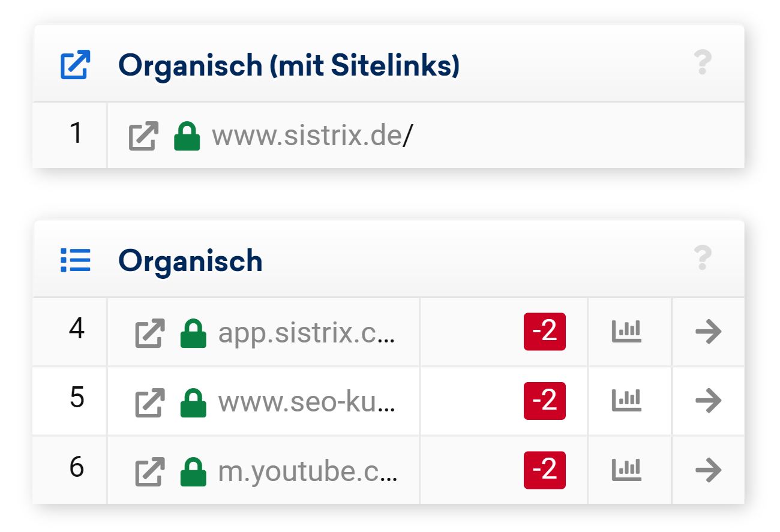This screenshot has height=532, width=780.
Task: Open the app.sistrix.c… URL link
Action: pos(306,333)
